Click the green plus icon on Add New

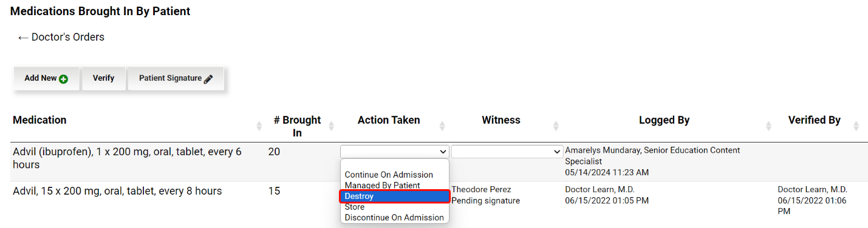(x=63, y=79)
